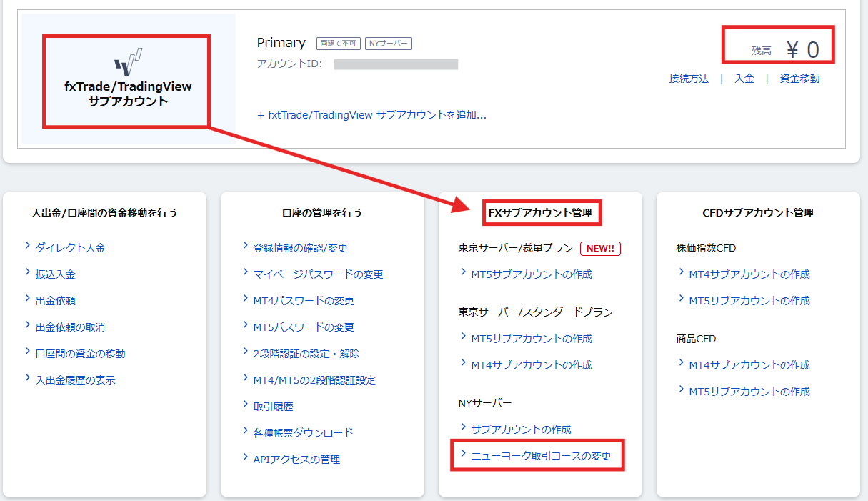Viewport: 868px width, 501px height.
Task: Create MT5 sub-account under 東京サーバー/裁量プラン
Action: coord(531,274)
